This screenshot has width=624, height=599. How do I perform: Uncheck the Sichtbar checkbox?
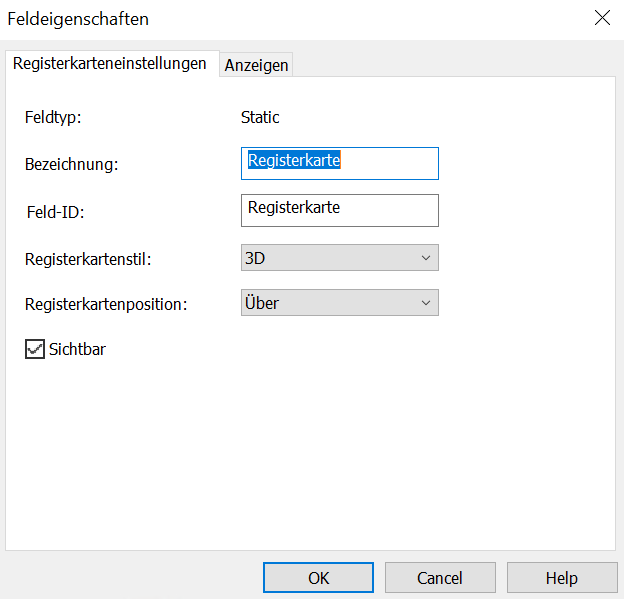tap(35, 350)
